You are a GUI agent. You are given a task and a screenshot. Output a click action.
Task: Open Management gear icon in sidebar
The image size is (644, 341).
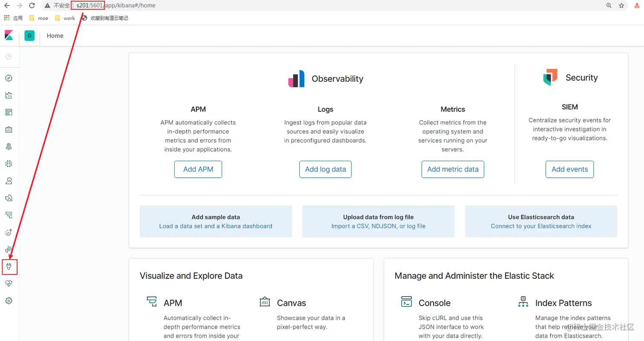tap(9, 301)
